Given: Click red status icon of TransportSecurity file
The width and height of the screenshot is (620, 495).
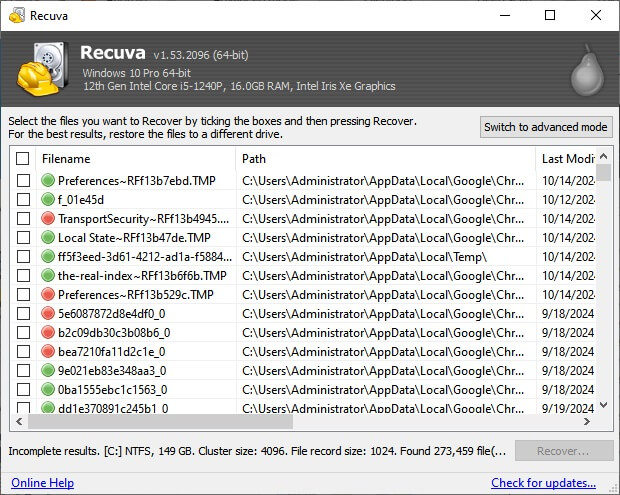Looking at the screenshot, I should coord(48,218).
